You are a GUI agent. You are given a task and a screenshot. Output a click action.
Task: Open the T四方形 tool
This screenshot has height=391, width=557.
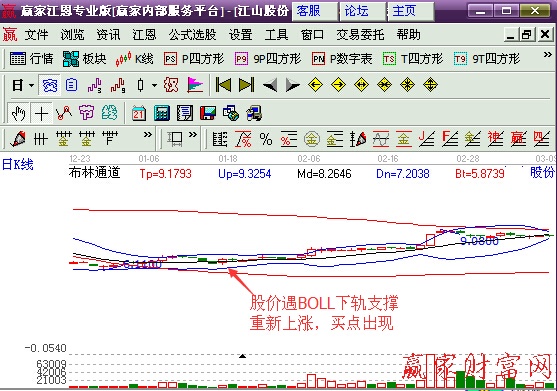click(x=413, y=59)
